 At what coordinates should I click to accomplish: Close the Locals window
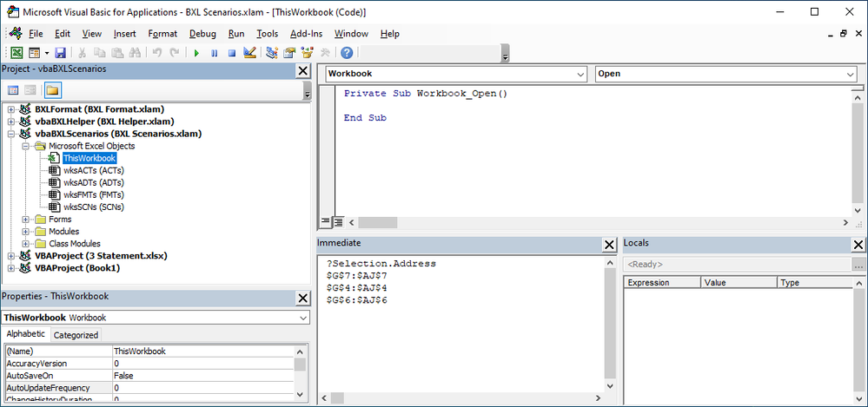[x=858, y=245]
